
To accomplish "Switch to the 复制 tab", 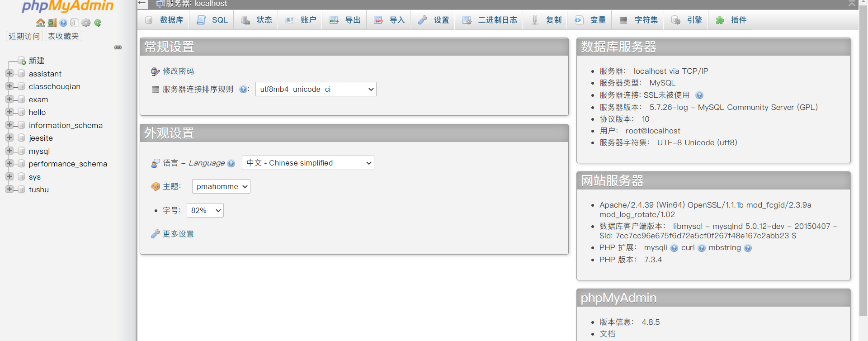I will 546,20.
